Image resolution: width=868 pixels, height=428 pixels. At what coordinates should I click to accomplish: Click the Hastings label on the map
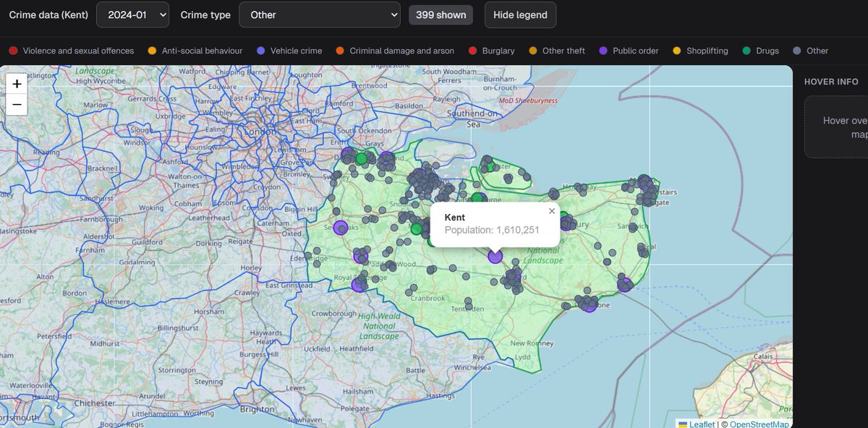click(x=441, y=397)
